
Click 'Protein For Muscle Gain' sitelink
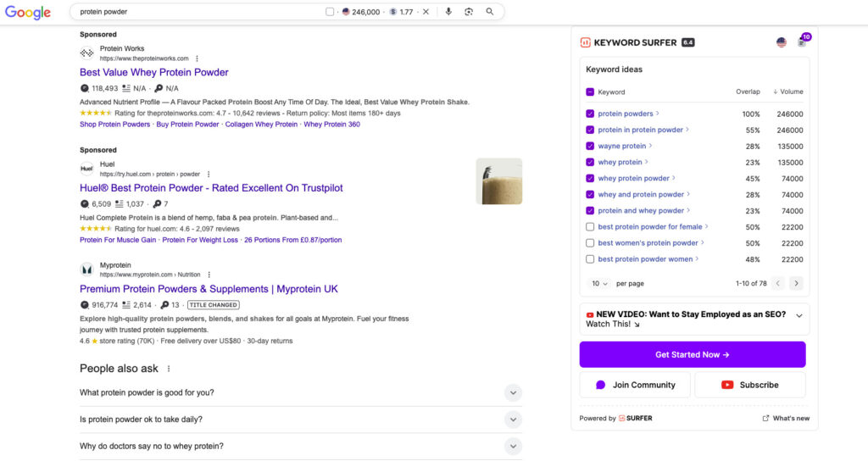tap(118, 240)
